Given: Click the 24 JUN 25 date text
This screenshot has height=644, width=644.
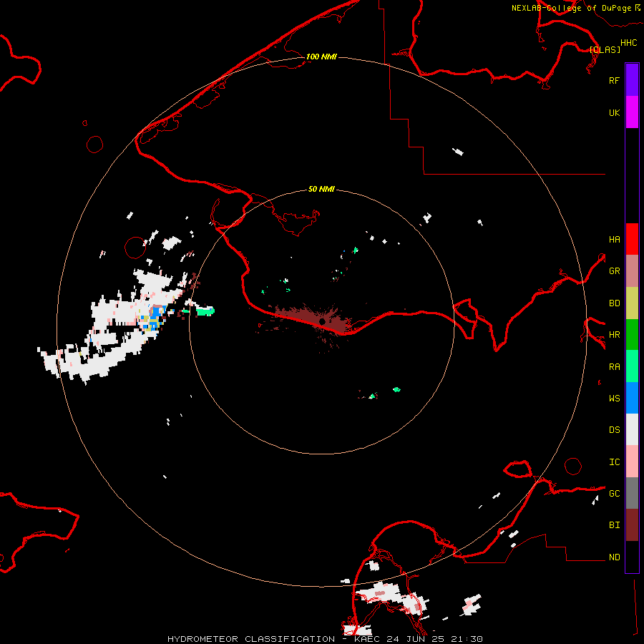Looking at the screenshot, I should tap(416, 639).
